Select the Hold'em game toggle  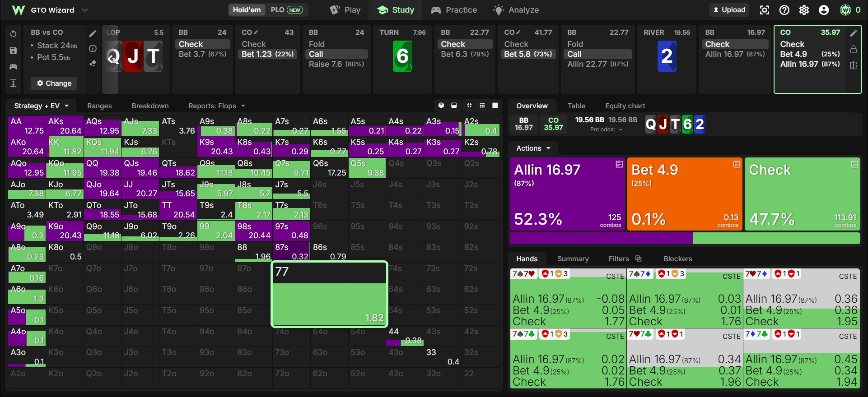coord(247,10)
